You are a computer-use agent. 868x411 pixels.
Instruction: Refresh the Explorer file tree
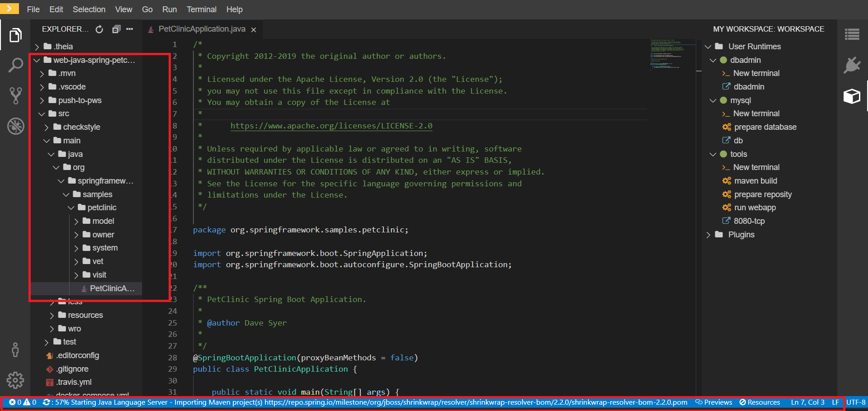click(x=99, y=29)
